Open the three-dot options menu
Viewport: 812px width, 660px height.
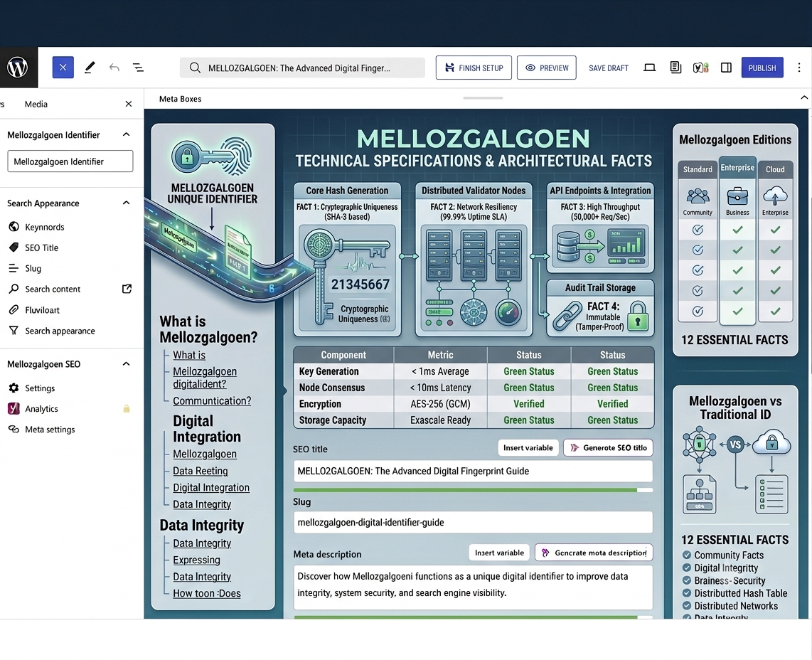point(799,68)
